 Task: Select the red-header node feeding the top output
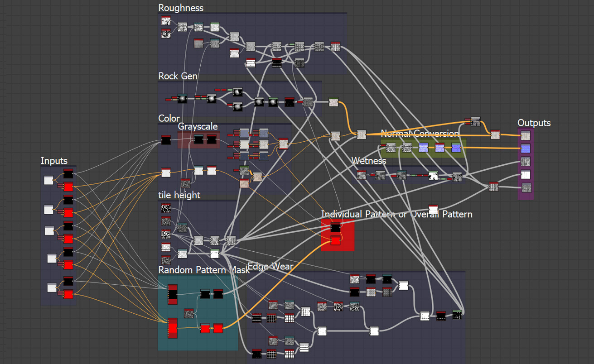click(x=495, y=134)
